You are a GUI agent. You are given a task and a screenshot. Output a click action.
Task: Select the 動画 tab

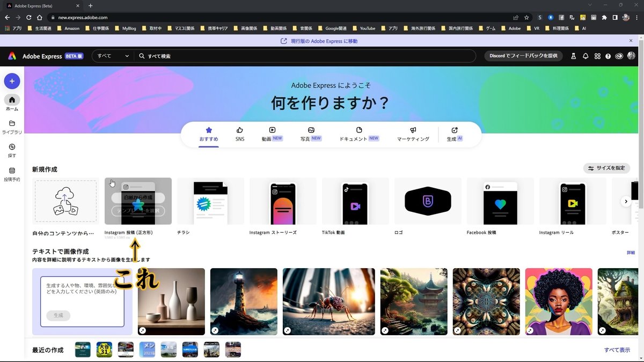click(272, 134)
